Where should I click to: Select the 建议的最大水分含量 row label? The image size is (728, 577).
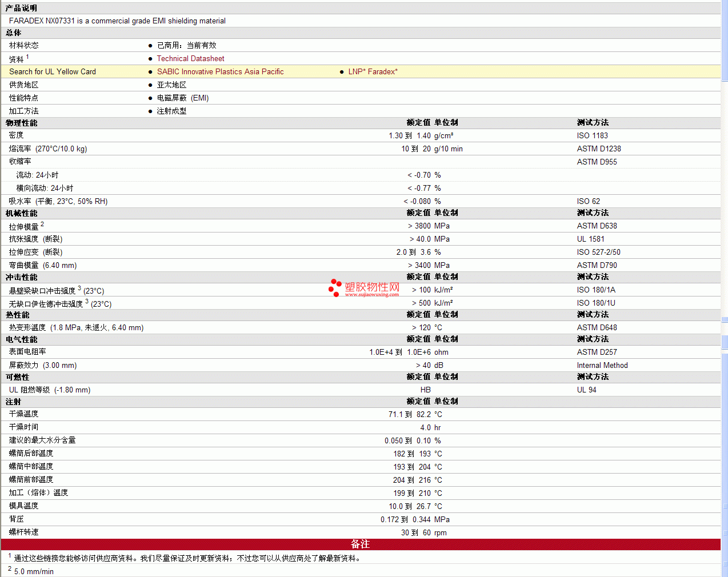42,440
